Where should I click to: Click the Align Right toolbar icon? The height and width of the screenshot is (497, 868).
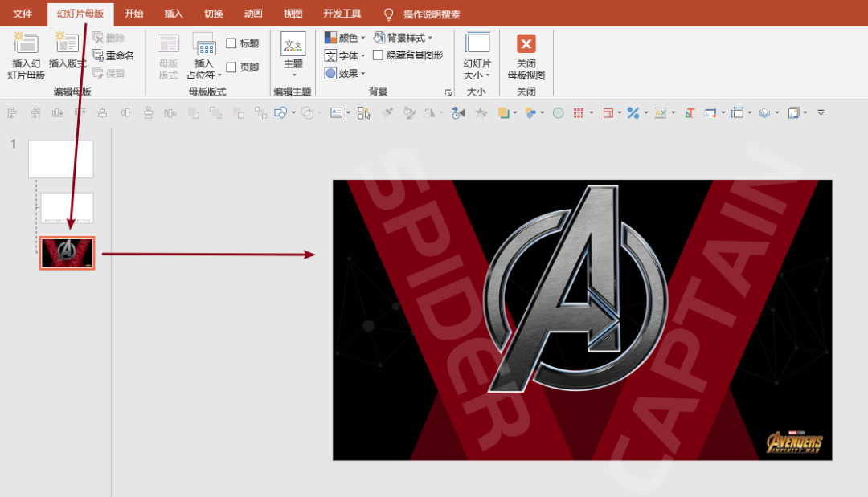[35, 112]
